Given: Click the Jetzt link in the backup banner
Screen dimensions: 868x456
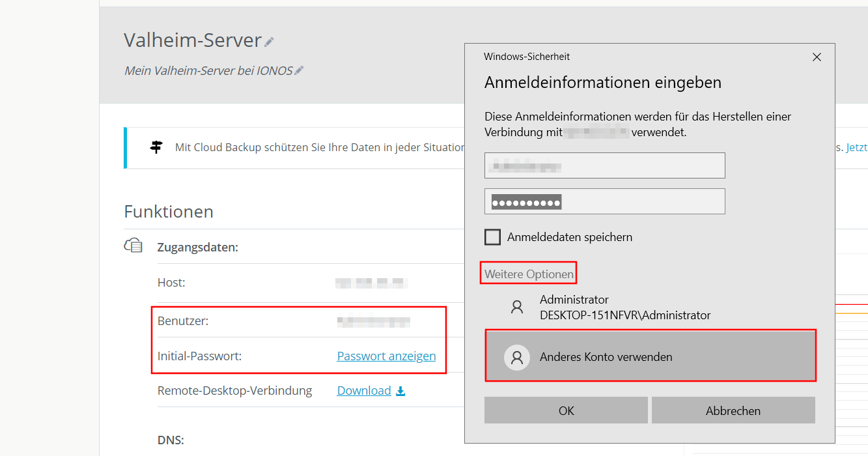Looking at the screenshot, I should (857, 148).
